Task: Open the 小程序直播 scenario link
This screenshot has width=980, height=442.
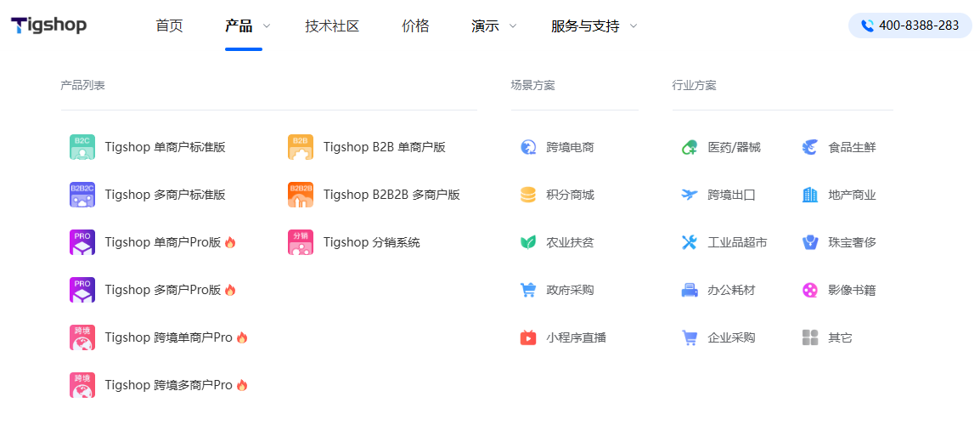Action: coord(577,337)
